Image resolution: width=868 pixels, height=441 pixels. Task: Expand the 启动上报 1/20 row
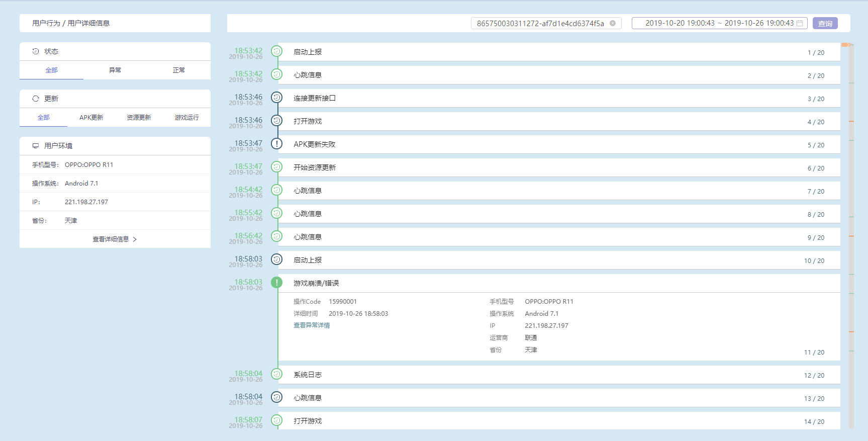point(559,52)
